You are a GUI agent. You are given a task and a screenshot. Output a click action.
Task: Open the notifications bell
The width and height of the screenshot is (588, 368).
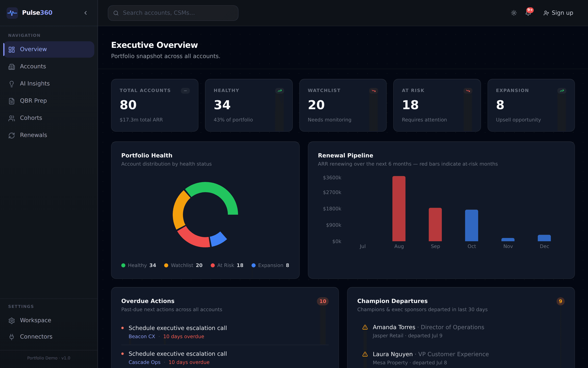tap(528, 13)
